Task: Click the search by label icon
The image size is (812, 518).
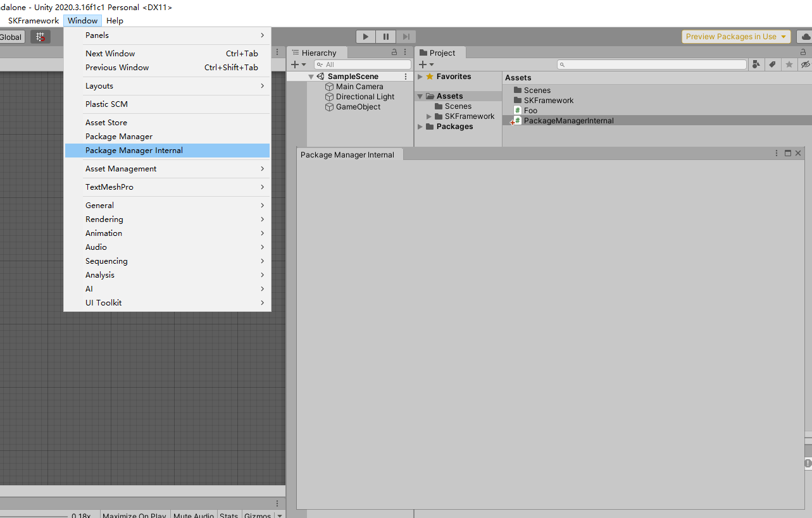Action: [773, 64]
